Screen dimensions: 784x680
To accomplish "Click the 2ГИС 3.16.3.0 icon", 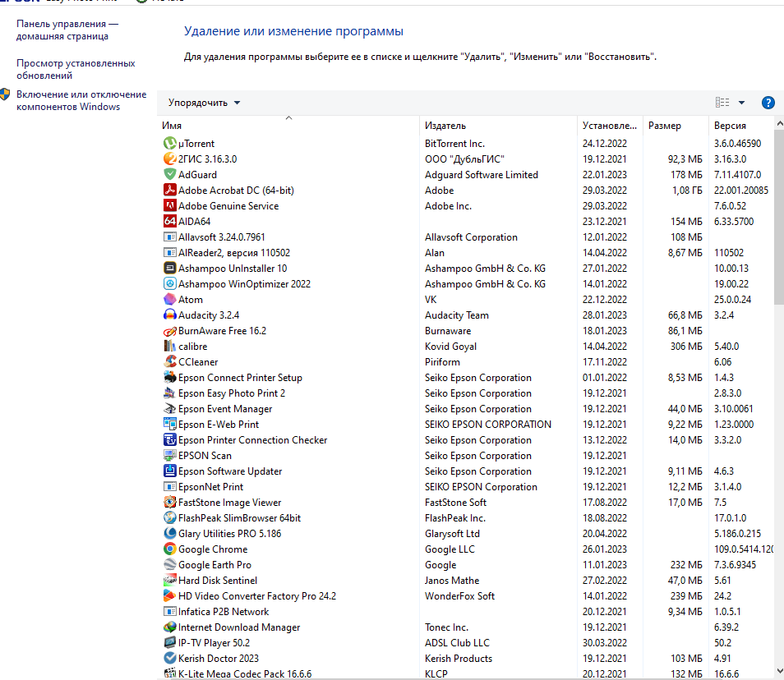I will point(170,159).
